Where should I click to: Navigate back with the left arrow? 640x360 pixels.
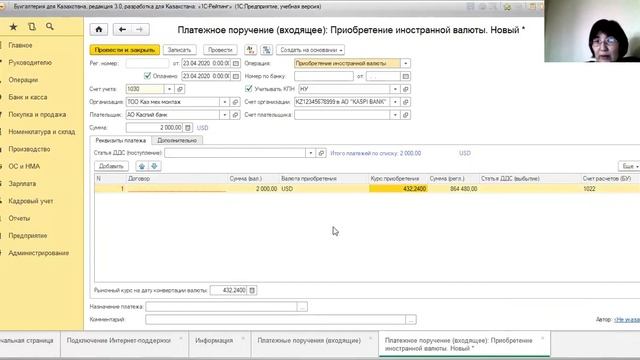tap(122, 29)
